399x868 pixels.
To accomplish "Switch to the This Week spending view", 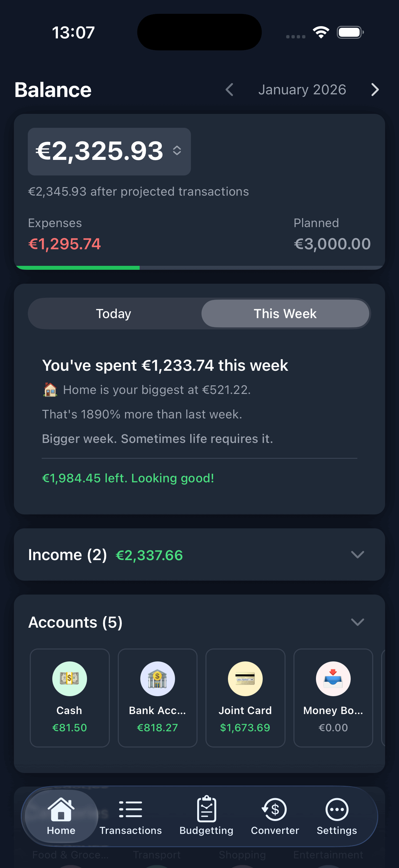I will tap(285, 313).
